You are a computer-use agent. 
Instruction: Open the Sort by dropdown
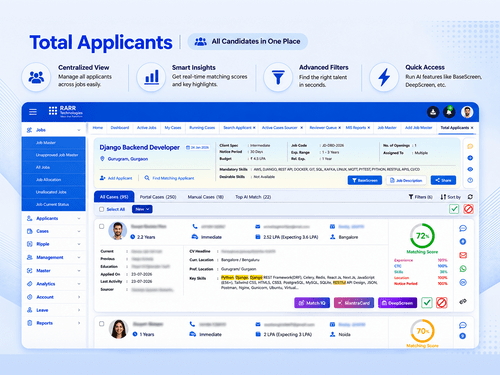coord(450,197)
